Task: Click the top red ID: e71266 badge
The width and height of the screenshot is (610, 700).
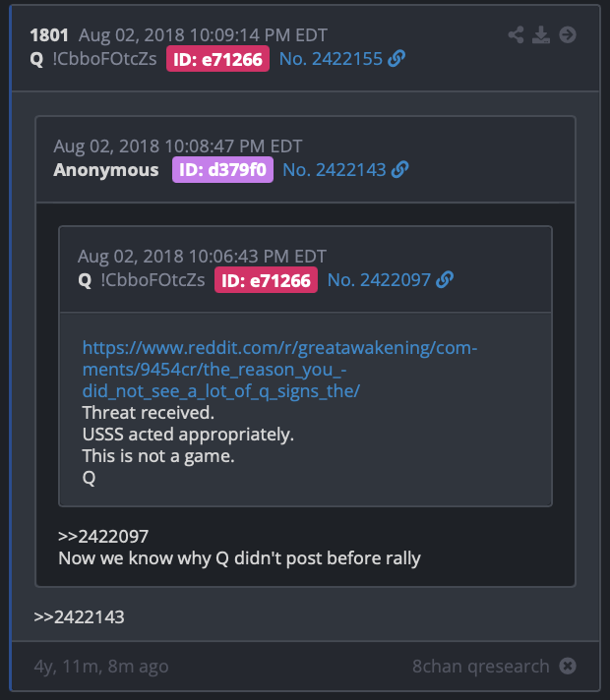Action: pos(217,58)
